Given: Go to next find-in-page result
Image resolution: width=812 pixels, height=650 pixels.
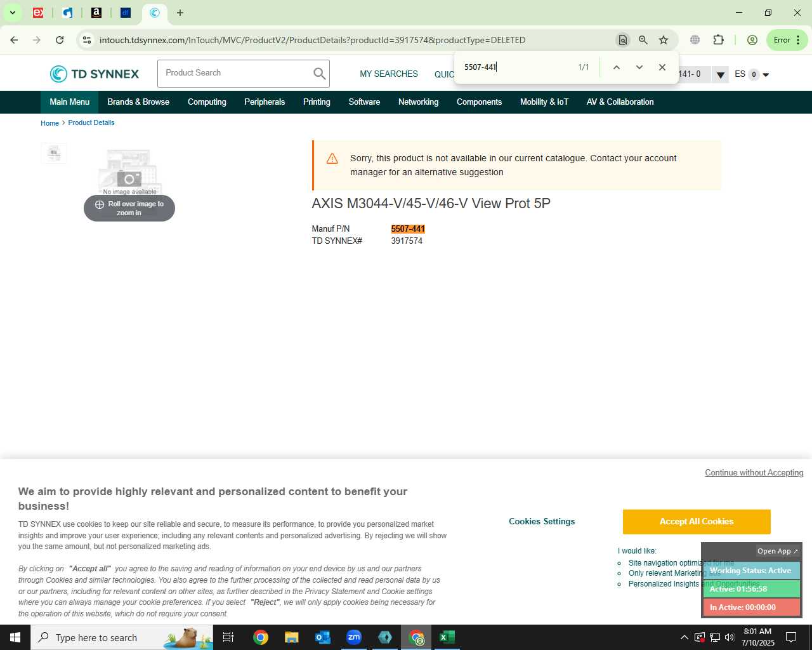Looking at the screenshot, I should point(639,67).
